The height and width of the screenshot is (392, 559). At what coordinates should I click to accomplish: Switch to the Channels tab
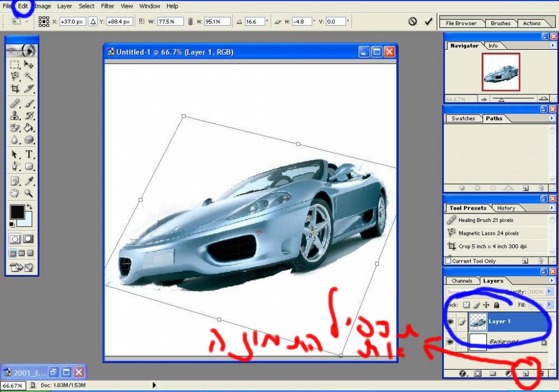462,281
